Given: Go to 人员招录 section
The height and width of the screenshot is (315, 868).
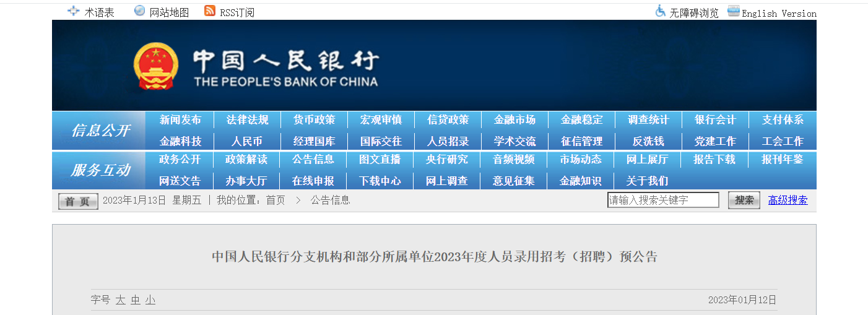Looking at the screenshot, I should (448, 141).
